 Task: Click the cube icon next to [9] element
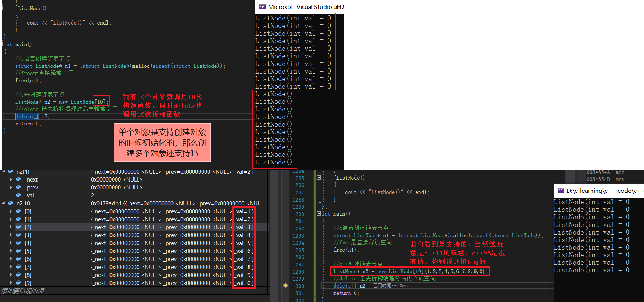tap(18, 283)
